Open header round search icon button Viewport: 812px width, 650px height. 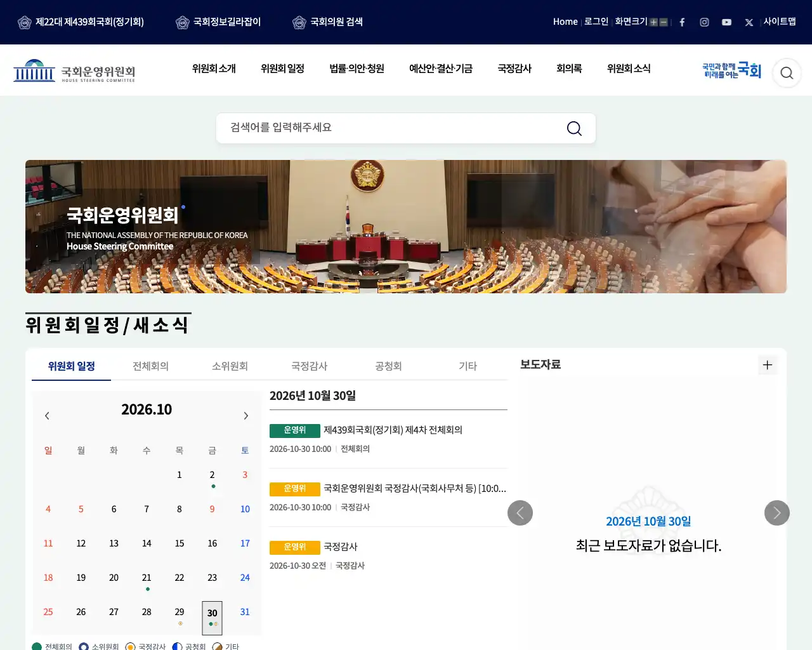[x=787, y=73]
